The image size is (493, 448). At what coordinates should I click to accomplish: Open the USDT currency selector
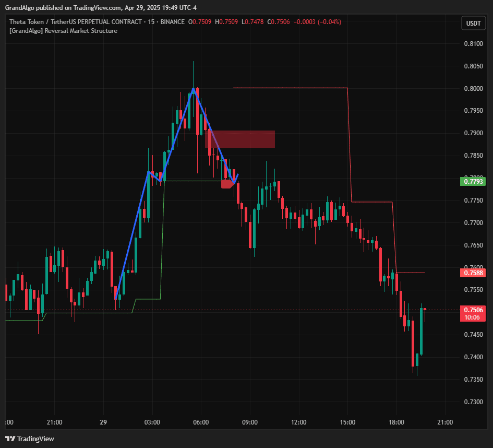point(473,23)
